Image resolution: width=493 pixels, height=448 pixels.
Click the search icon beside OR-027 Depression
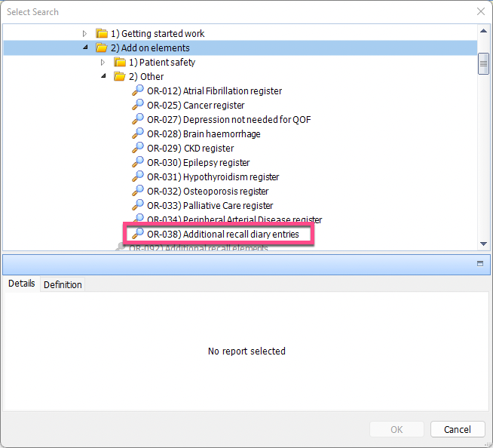138,119
